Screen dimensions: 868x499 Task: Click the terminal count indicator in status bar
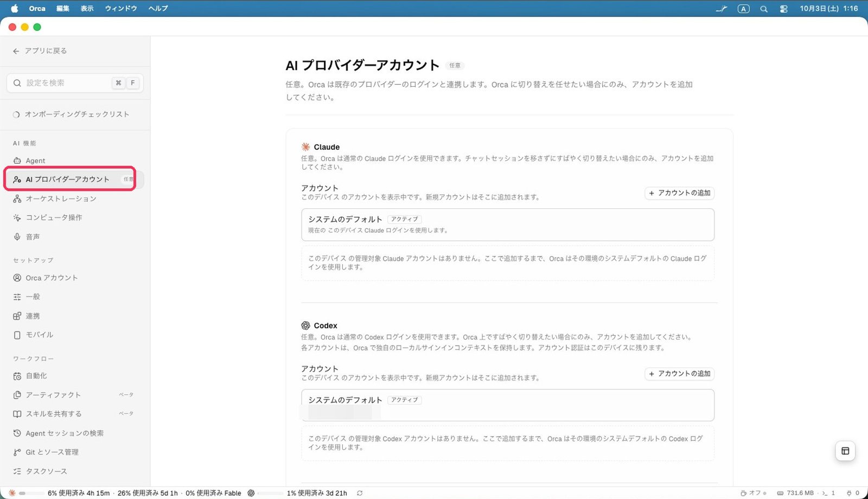(828, 493)
